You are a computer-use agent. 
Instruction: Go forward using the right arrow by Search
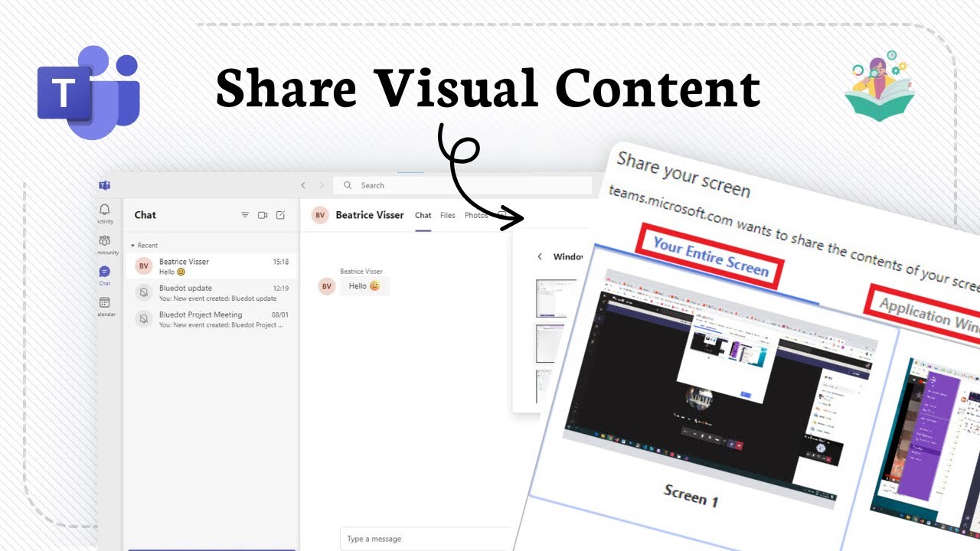(x=321, y=185)
